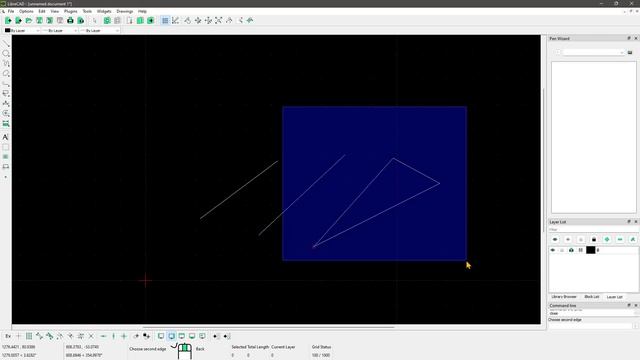Remove layer with minus button
The height and width of the screenshot is (360, 640).
pyautogui.click(x=620, y=239)
